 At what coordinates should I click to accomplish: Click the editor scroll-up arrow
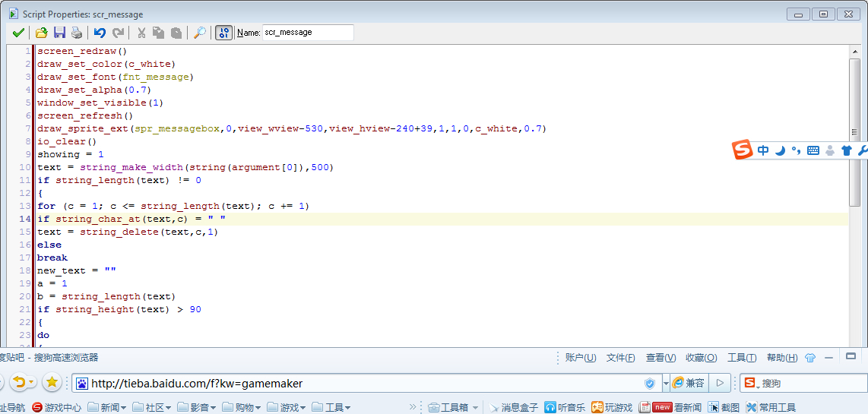854,52
